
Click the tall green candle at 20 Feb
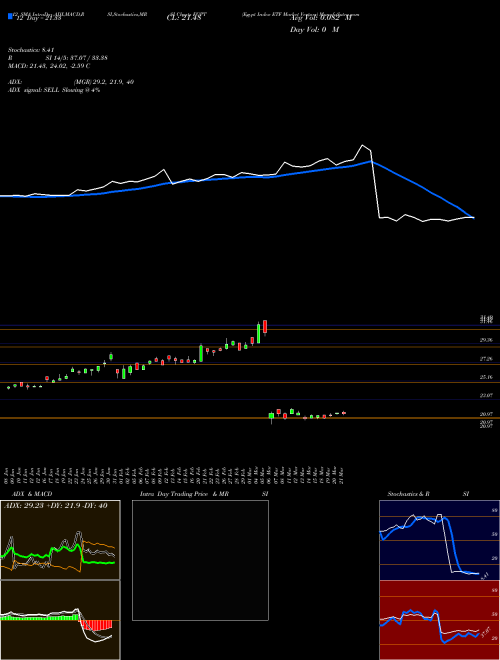[201, 353]
